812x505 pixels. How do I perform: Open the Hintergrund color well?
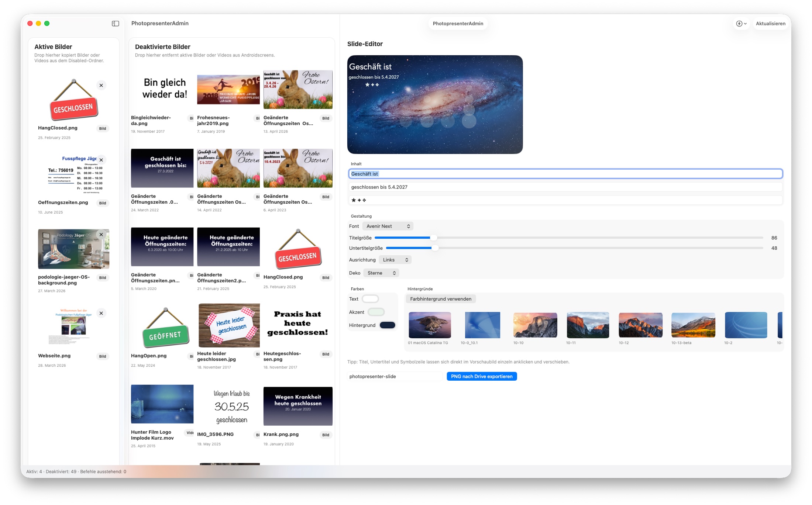pos(388,325)
